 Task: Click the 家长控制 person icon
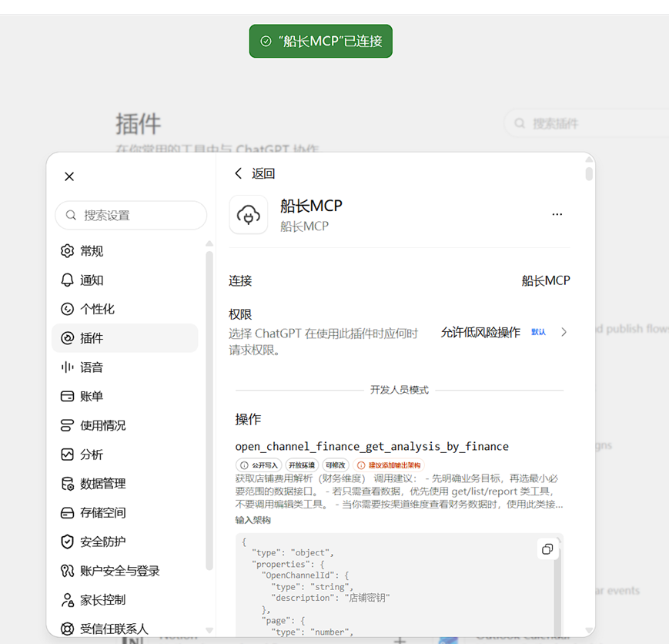pyautogui.click(x=67, y=599)
